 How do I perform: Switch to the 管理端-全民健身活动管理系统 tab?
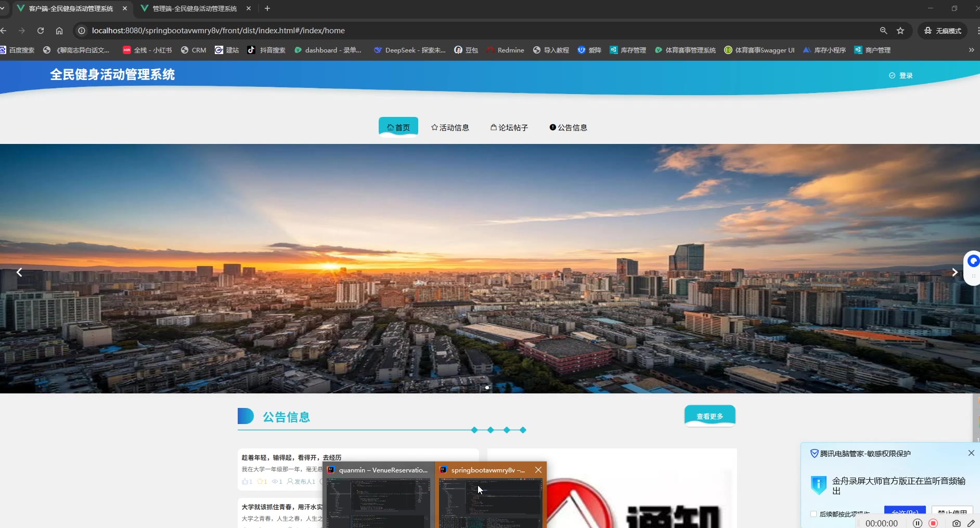195,8
